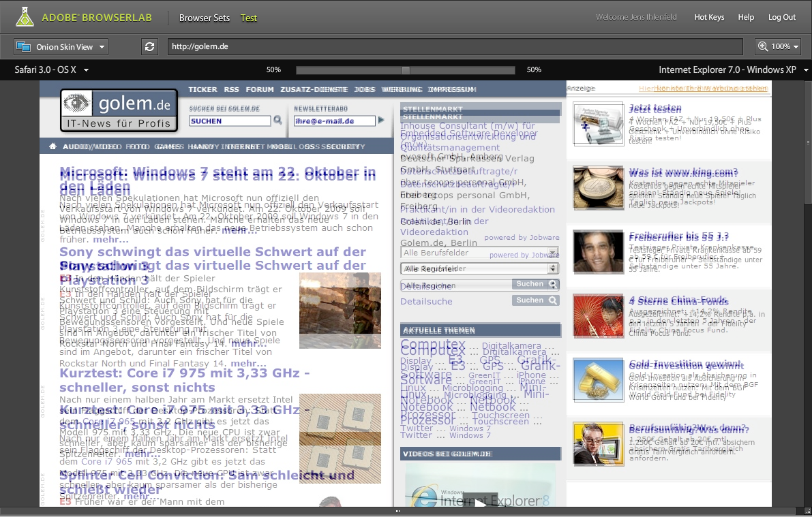Open the Alle Regionen dropdown
Viewport: 812px width, 517px height.
coord(479,268)
